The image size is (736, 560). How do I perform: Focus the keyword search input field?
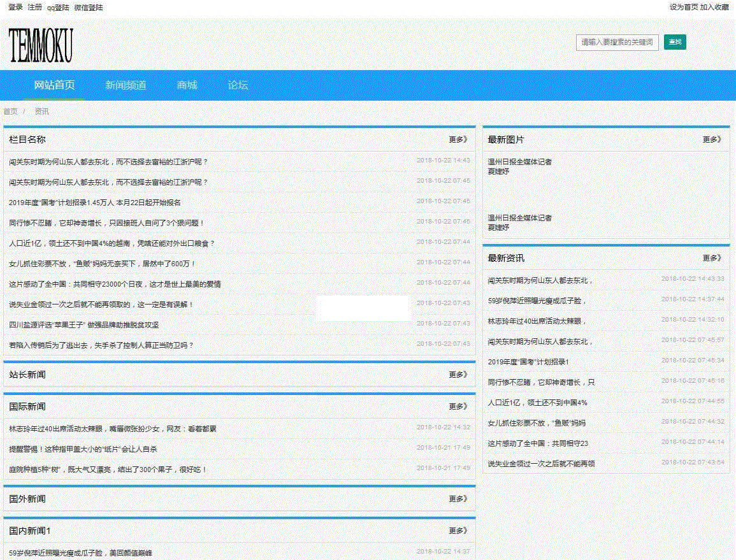pos(616,43)
